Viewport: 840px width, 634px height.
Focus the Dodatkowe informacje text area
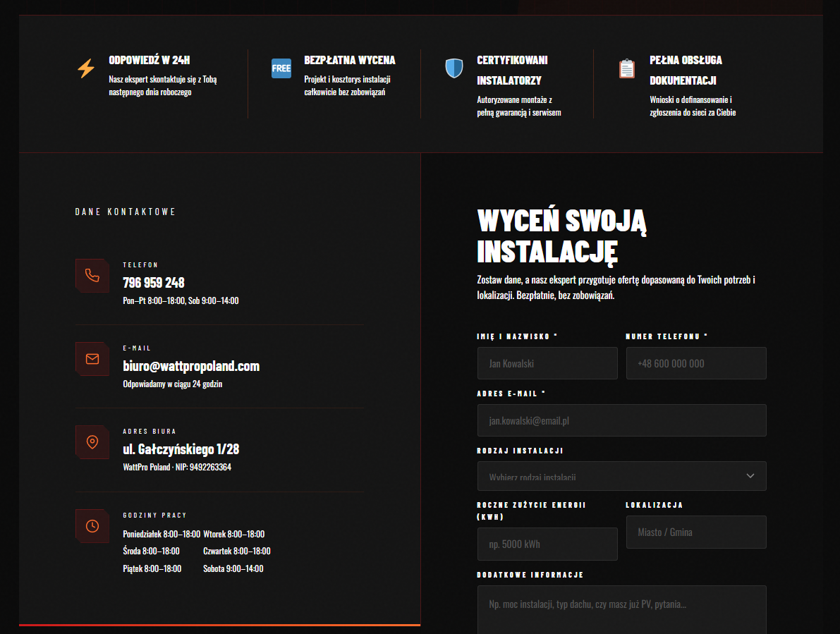(621, 610)
